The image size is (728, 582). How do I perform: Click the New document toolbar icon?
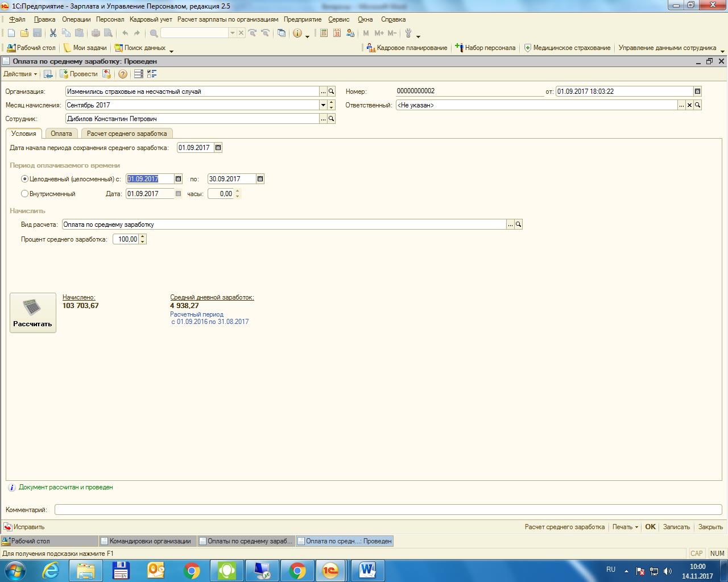click(11, 33)
